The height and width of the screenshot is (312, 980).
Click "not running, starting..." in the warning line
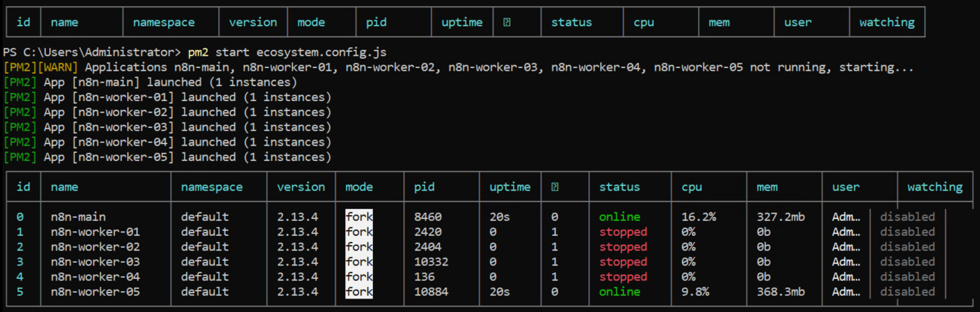pos(833,67)
